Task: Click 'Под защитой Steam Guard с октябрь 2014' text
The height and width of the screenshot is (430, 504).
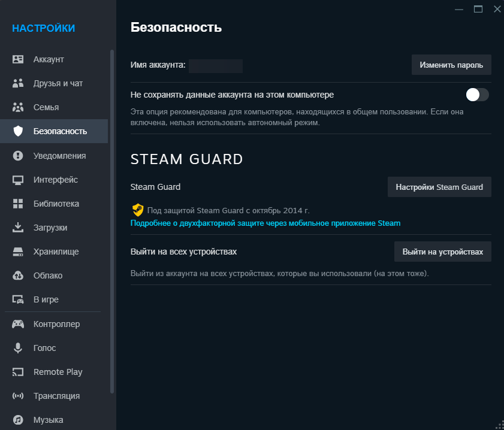Action: point(228,211)
